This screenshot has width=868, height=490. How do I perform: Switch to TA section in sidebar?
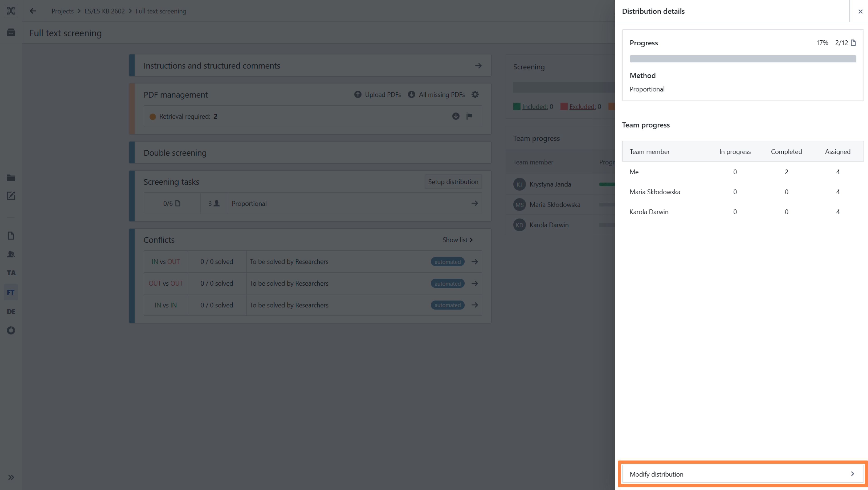pyautogui.click(x=11, y=273)
